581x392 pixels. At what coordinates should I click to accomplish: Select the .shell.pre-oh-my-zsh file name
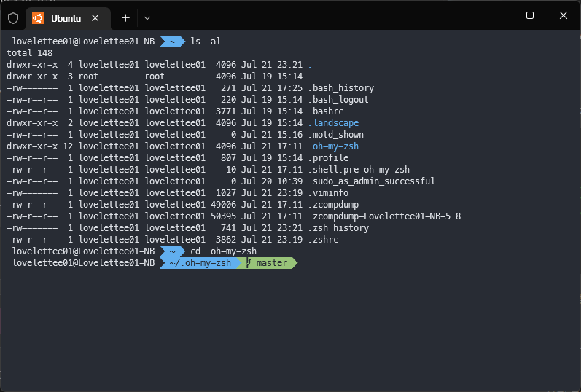point(359,170)
